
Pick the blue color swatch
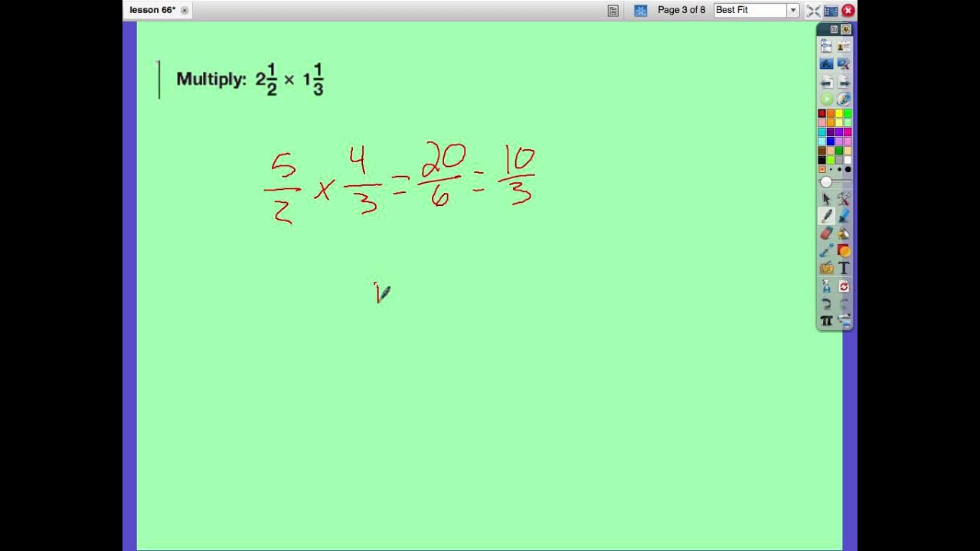pyautogui.click(x=831, y=141)
